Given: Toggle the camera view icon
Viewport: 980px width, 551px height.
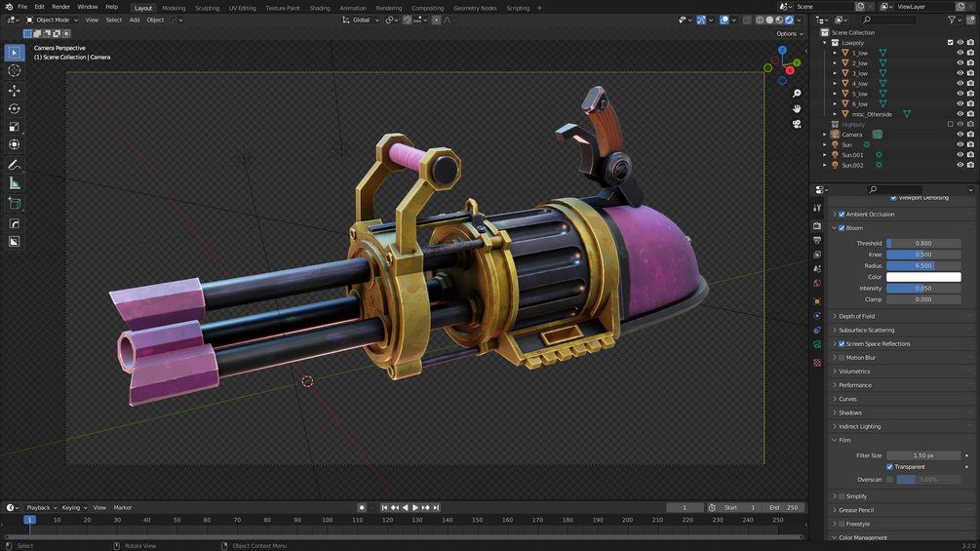Looking at the screenshot, I should (797, 124).
